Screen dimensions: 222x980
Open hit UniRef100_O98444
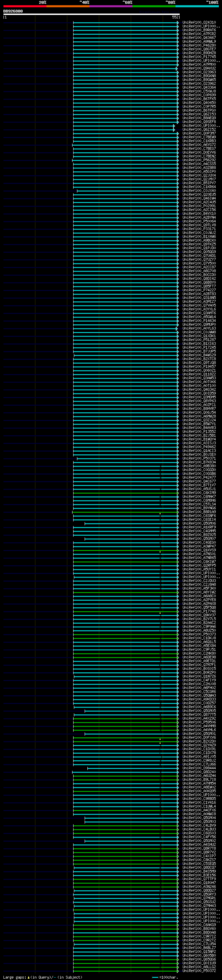click(x=199, y=768)
